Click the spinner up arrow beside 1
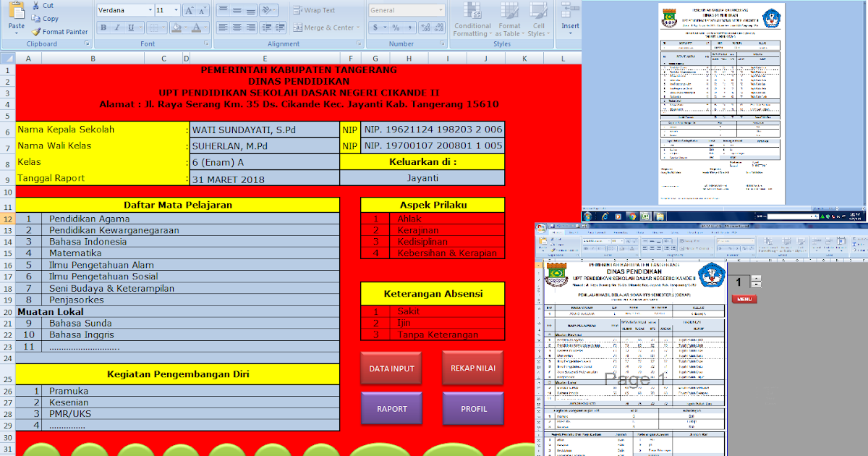 [757, 279]
